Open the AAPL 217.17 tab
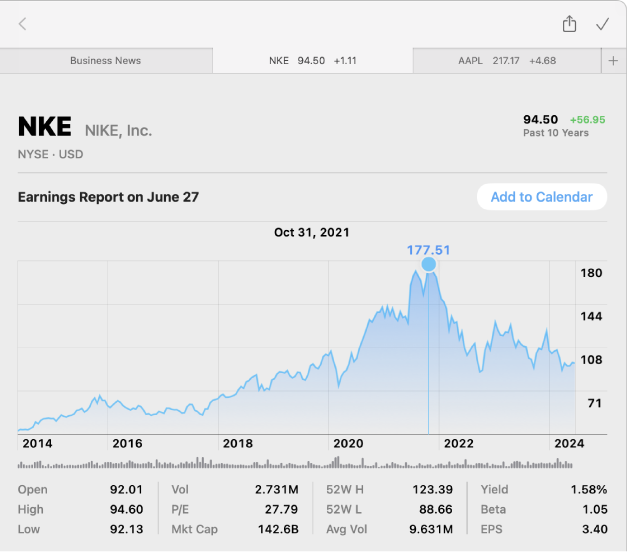 (506, 61)
